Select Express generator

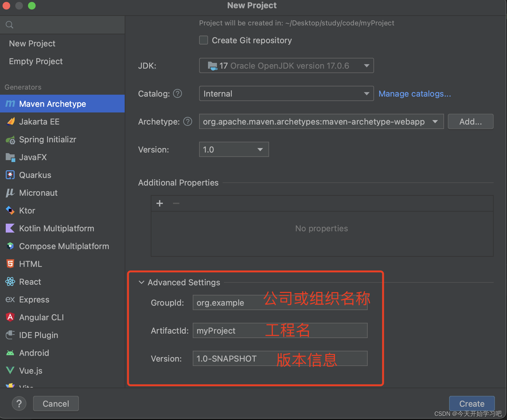point(62,299)
